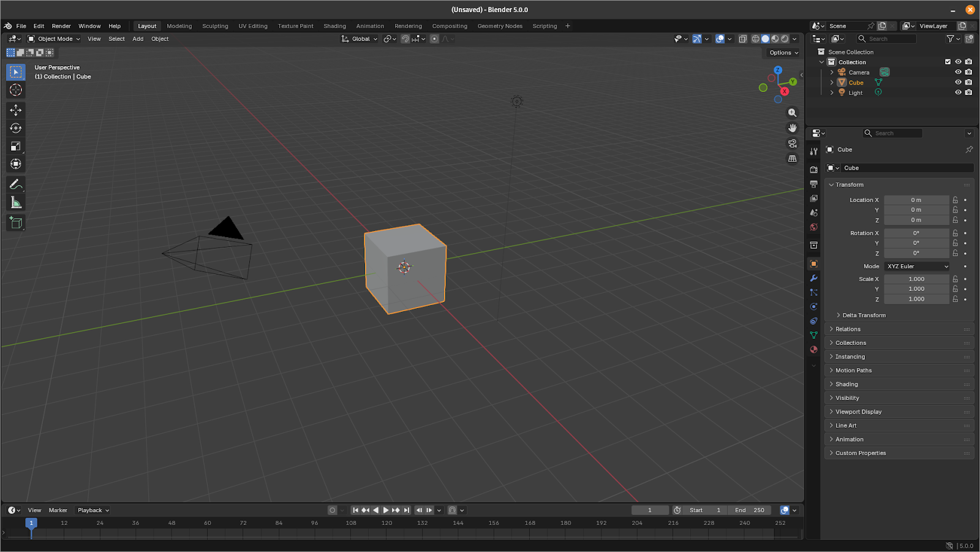Activate the Annotate pencil tool
The width and height of the screenshot is (980, 552).
pyautogui.click(x=16, y=184)
